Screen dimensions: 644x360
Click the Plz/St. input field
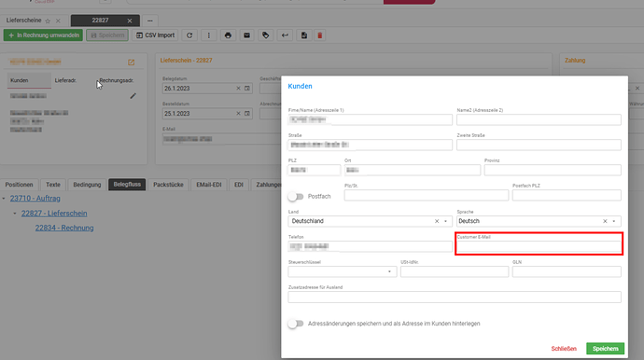(x=427, y=196)
